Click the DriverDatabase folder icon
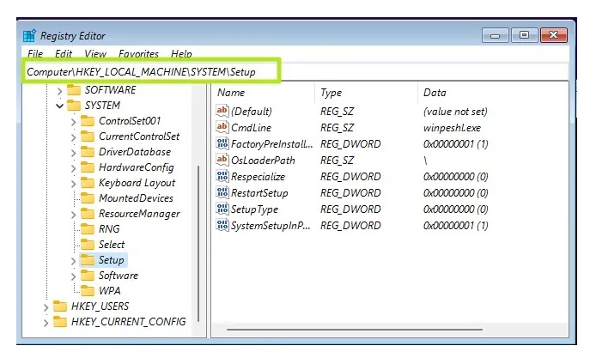The width and height of the screenshot is (590, 364). point(88,152)
